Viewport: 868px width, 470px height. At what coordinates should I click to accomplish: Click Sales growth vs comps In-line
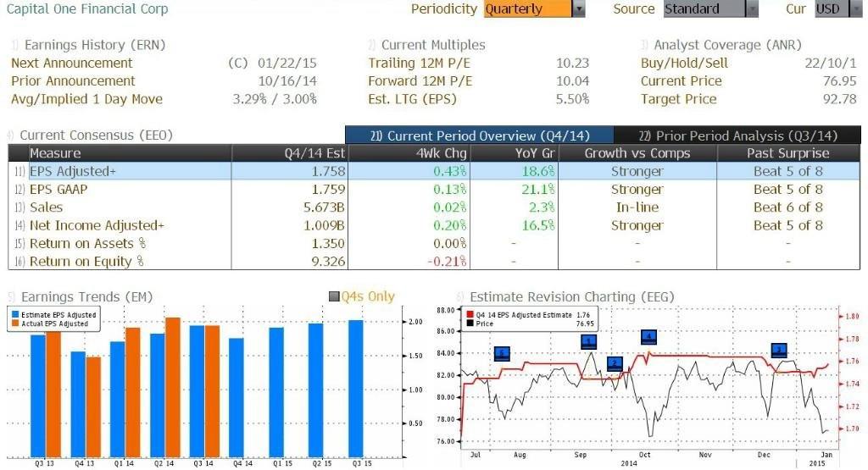(x=637, y=207)
